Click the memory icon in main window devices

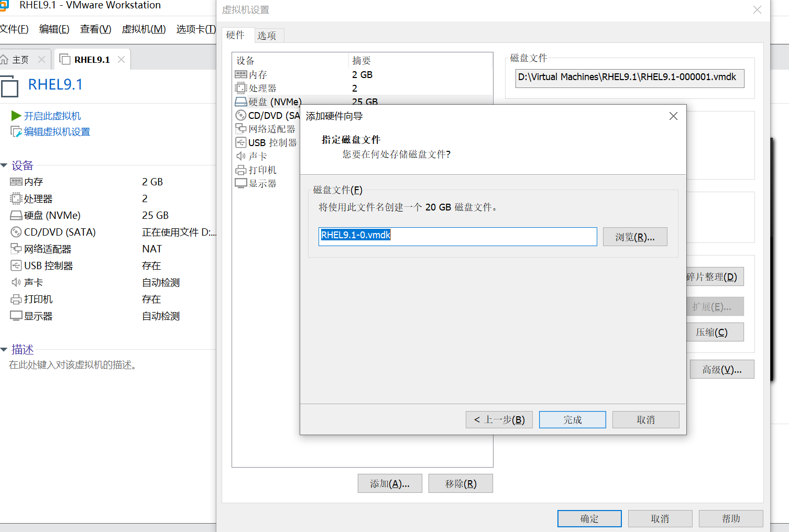pos(16,182)
